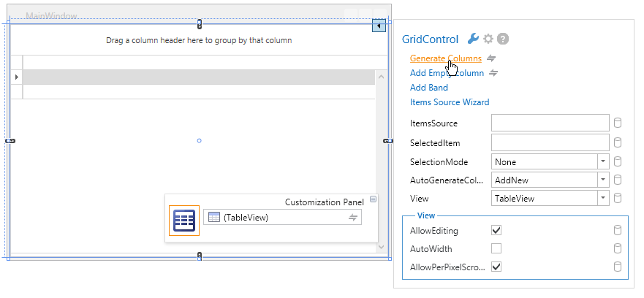Viewport: 644px width, 298px height.
Task: Click the database binding icon next to AutoWidth
Action: [x=617, y=249]
